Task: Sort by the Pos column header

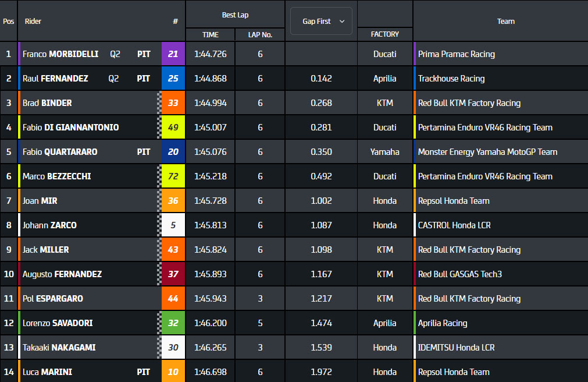Action: 9,22
